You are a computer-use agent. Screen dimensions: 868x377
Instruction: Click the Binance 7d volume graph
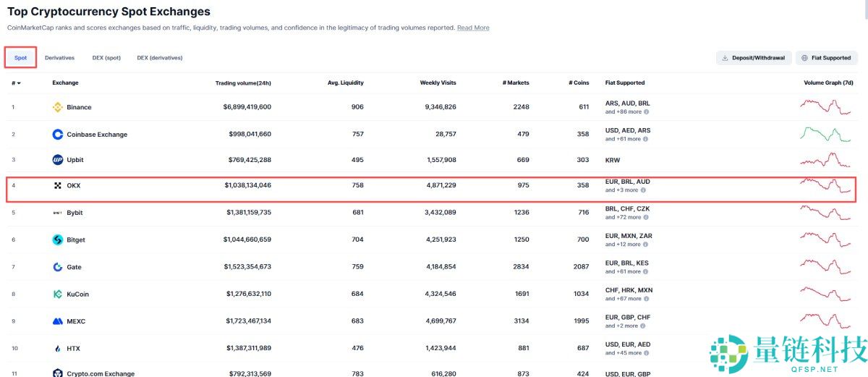coord(825,107)
